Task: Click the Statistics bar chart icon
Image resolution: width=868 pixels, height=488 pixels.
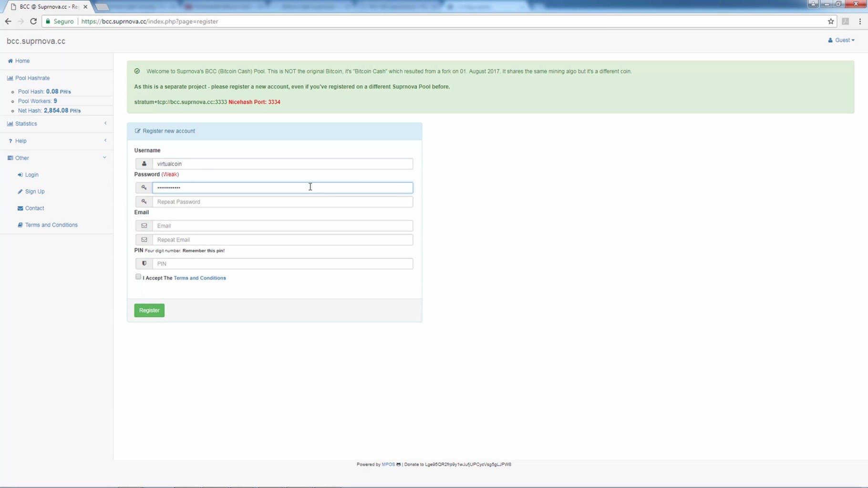Action: [10, 124]
